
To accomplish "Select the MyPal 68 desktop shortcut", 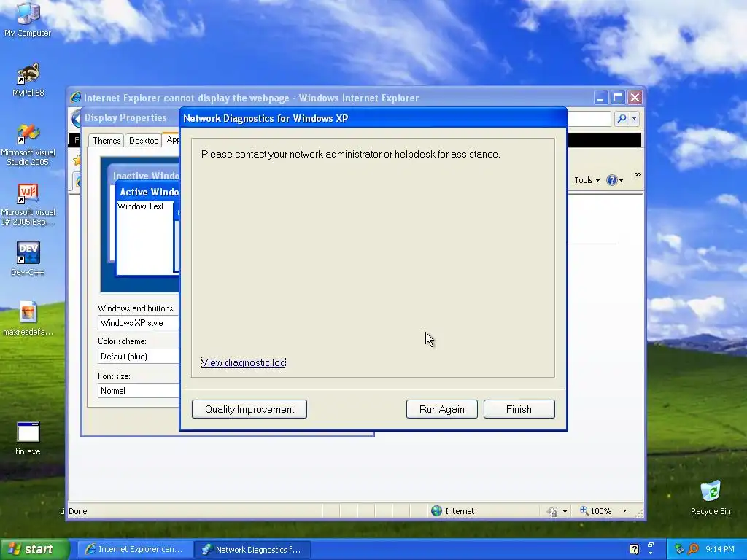I will 28,79.
